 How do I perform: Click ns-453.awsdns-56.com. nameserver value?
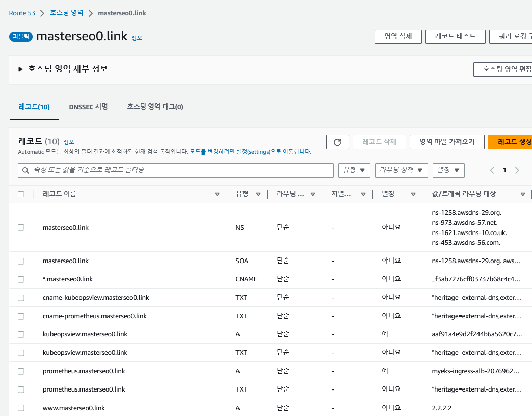pos(466,243)
